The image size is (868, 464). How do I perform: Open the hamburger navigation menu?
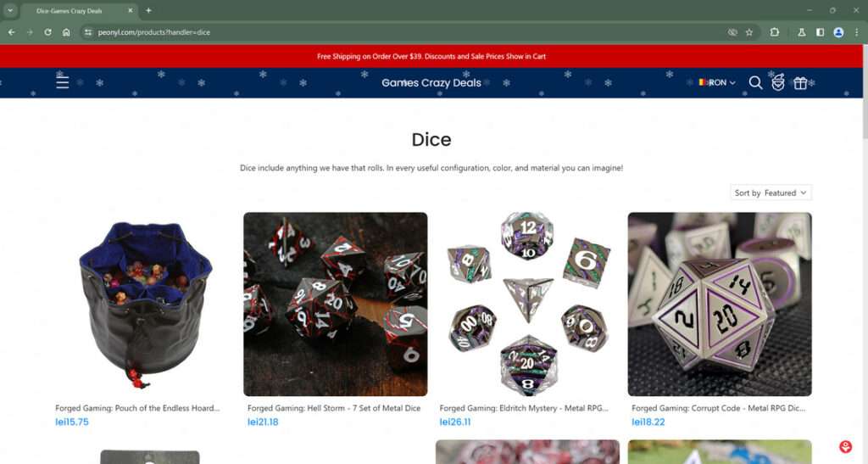63,82
